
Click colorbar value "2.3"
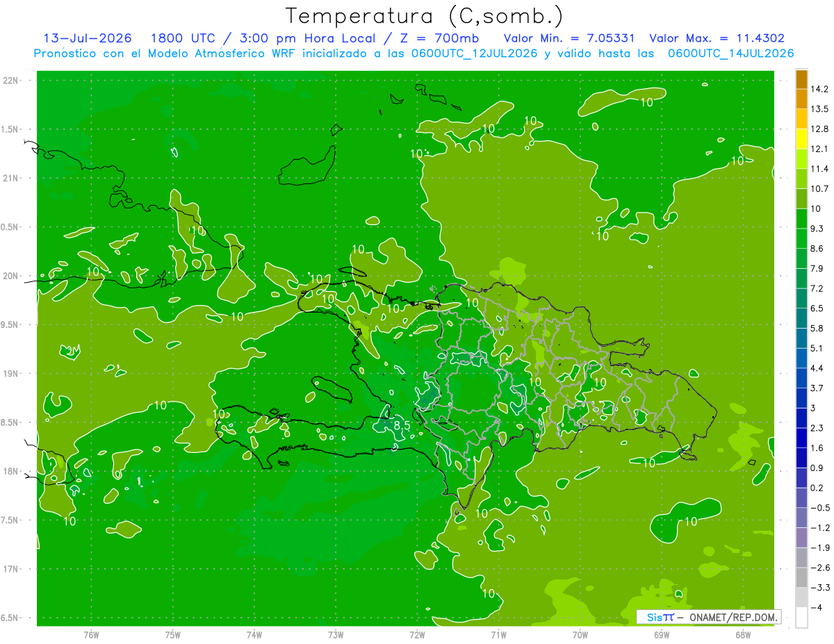click(x=817, y=428)
